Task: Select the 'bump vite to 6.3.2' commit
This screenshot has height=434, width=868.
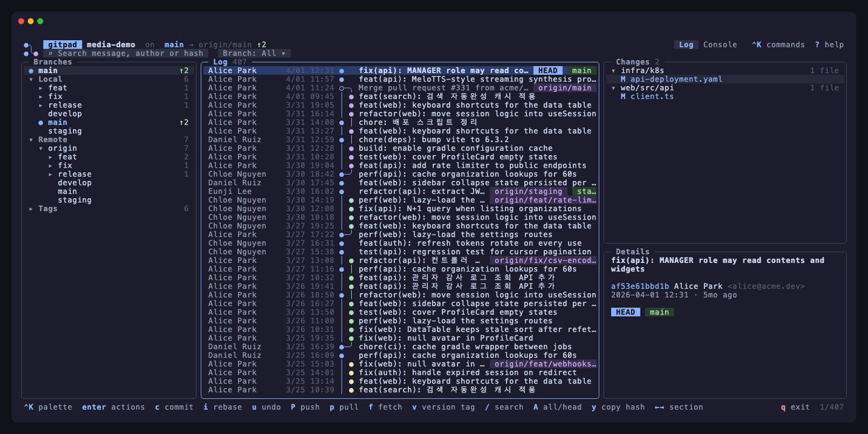Action: click(x=400, y=140)
